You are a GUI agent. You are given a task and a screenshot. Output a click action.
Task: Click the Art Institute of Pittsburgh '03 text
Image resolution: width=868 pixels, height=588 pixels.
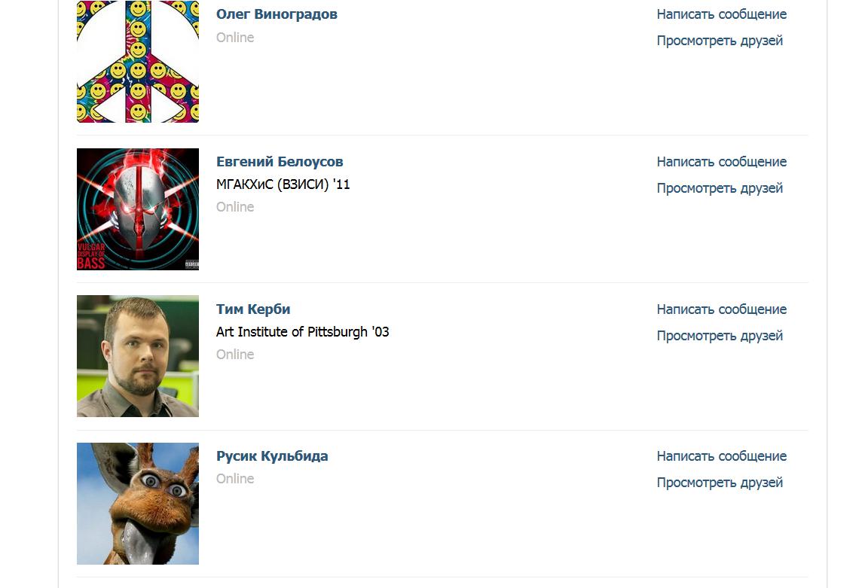[x=302, y=332]
